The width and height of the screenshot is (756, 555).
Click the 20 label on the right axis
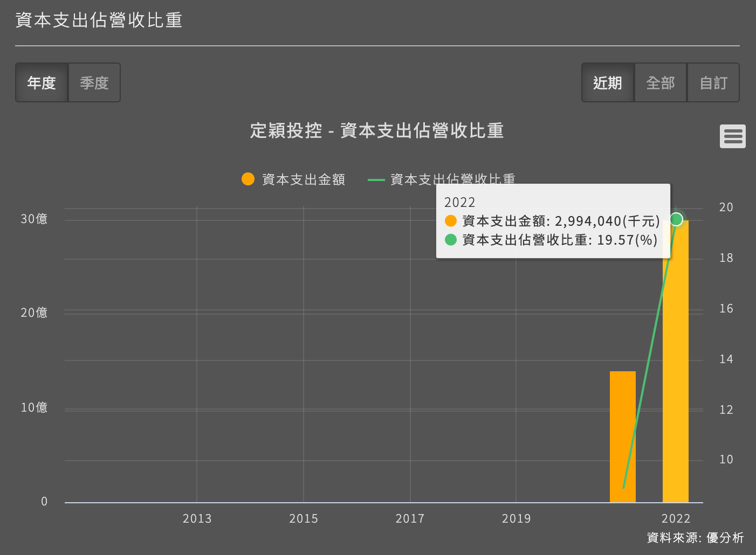[x=726, y=207]
